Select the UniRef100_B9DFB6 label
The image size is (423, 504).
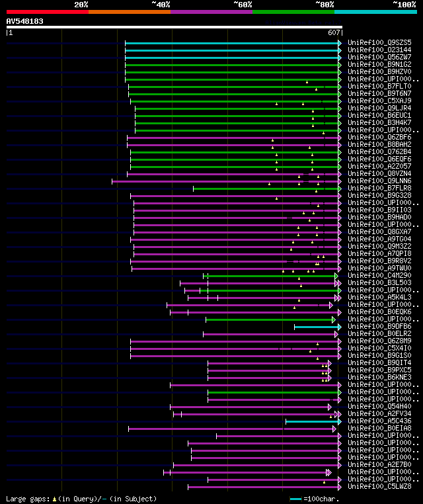[x=379, y=326]
